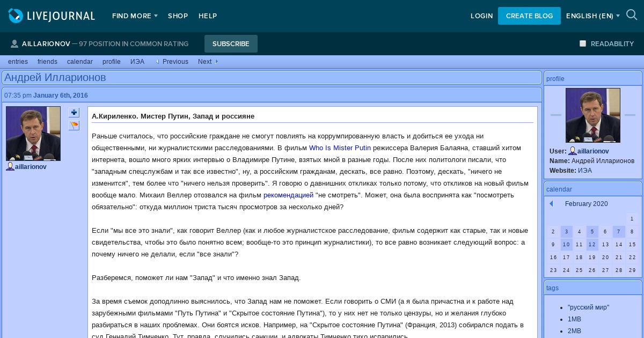Select February 10 in the calendar
The height and width of the screenshot is (338, 644).
tap(567, 245)
